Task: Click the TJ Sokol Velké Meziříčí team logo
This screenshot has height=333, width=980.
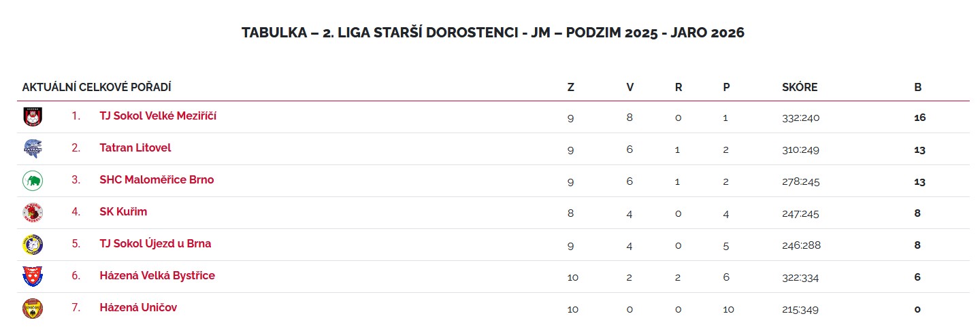Action: (33, 117)
